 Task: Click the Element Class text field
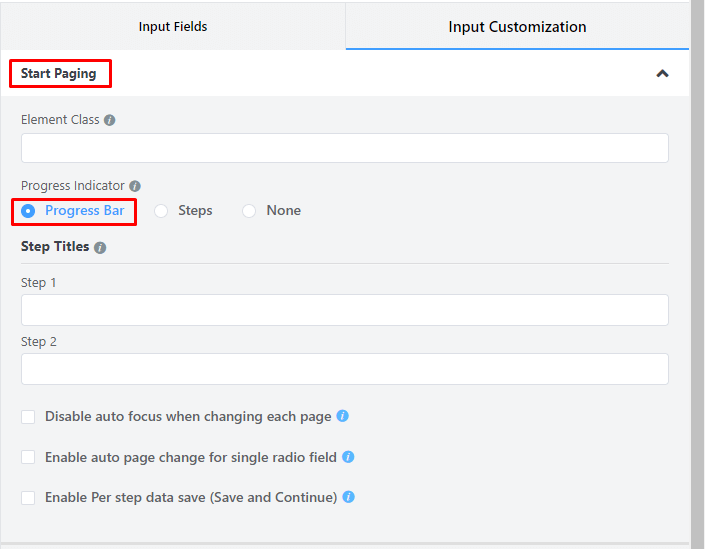[344, 148]
